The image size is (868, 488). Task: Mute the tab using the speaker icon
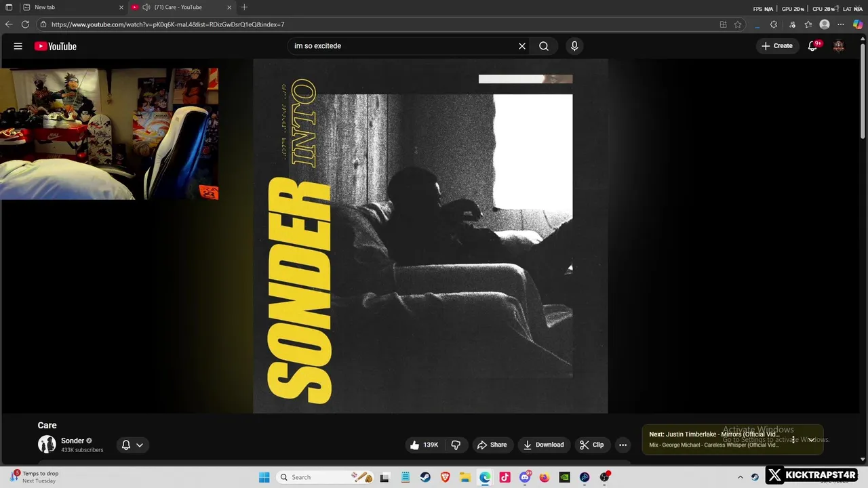(146, 7)
